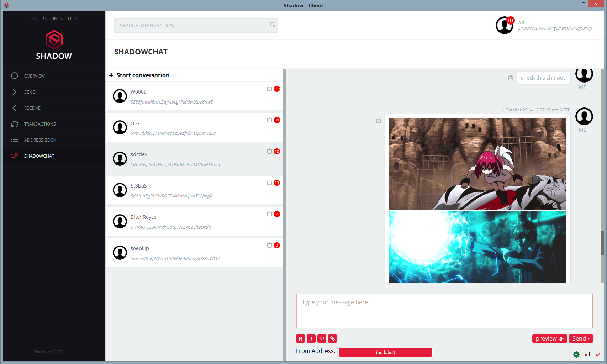Screen dimensions: 607x364
Task: Click W000t's avatar icon
Action: pos(120,96)
